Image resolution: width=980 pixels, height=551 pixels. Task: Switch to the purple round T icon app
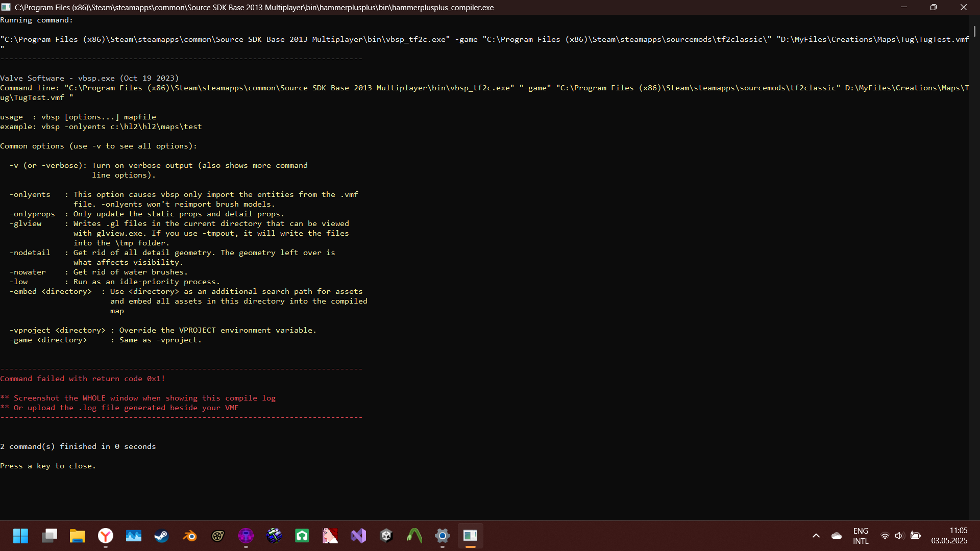[x=246, y=536]
